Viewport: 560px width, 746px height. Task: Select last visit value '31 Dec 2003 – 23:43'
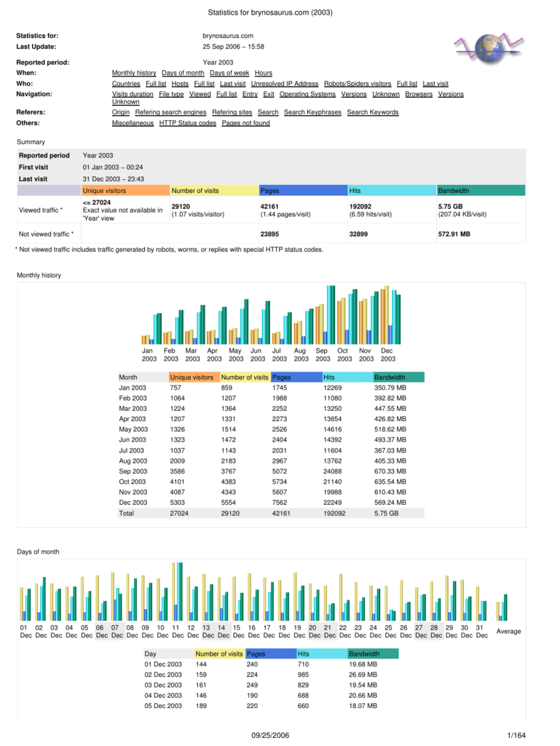pyautogui.click(x=113, y=179)
